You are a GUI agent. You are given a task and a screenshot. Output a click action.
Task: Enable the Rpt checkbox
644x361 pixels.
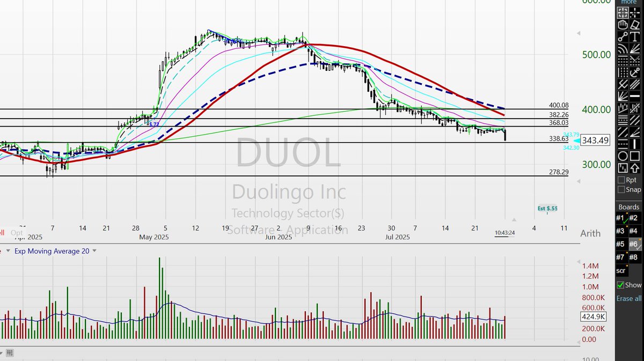click(621, 180)
